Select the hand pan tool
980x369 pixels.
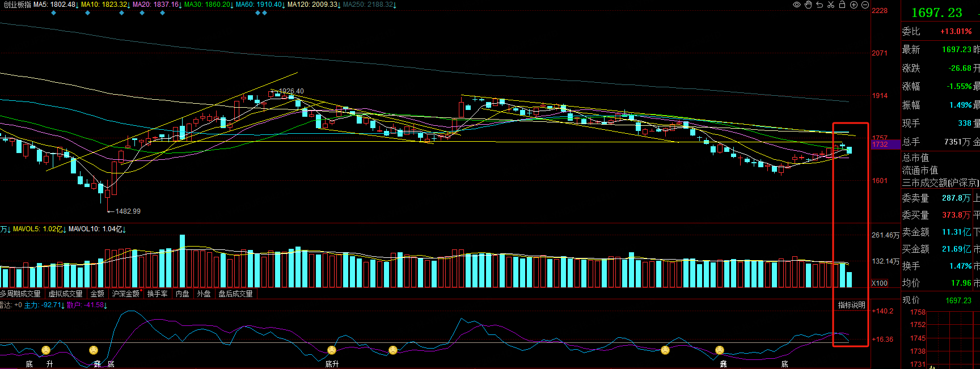[808, 5]
